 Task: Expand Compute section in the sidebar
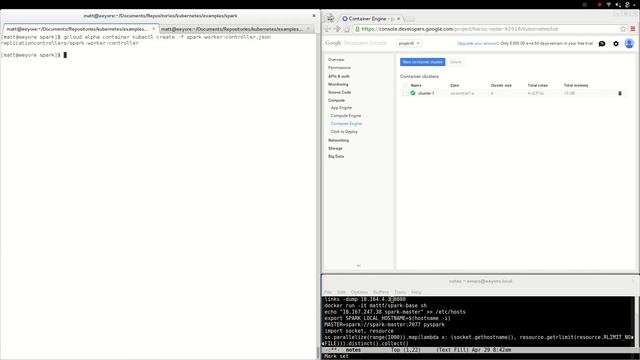pyautogui.click(x=336, y=100)
